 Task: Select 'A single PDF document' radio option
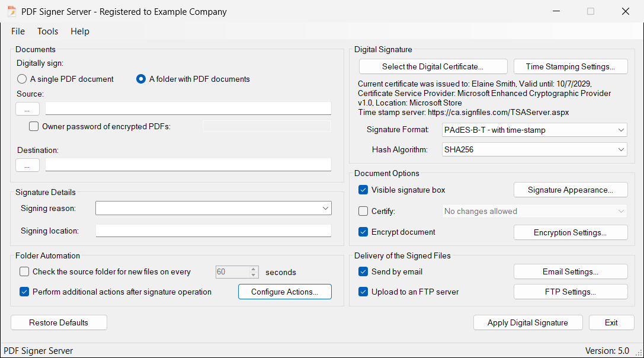pyautogui.click(x=65, y=79)
